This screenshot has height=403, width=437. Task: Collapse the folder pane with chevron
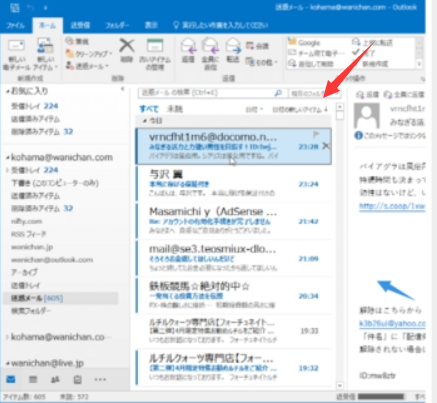pyautogui.click(x=123, y=89)
